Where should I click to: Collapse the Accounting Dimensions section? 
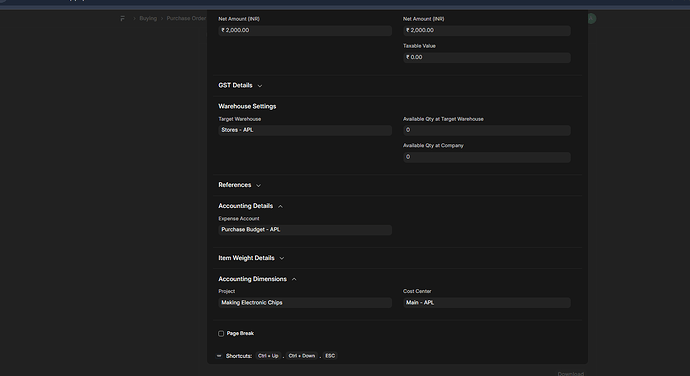tap(257, 279)
